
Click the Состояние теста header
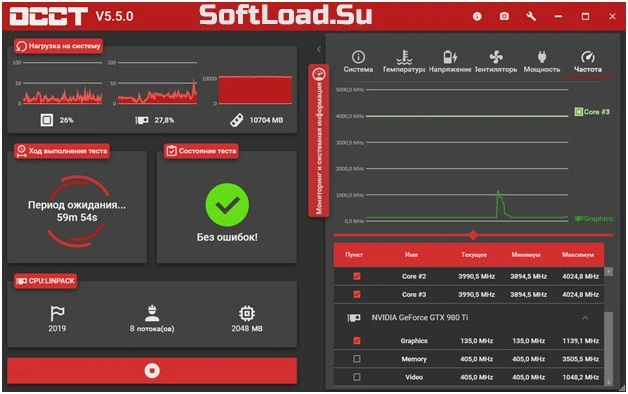pos(201,151)
